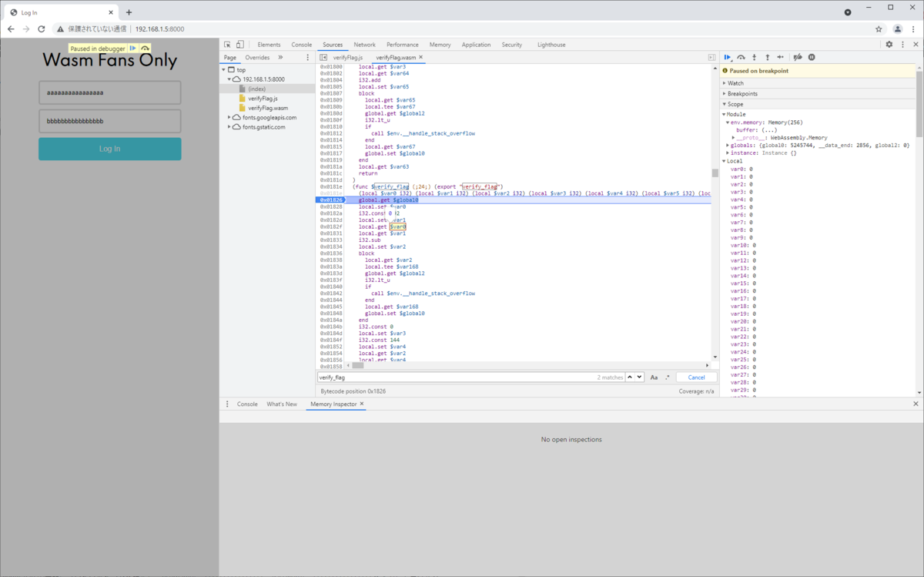Step out of current function
Viewport: 924px width, 577px height.
point(767,57)
